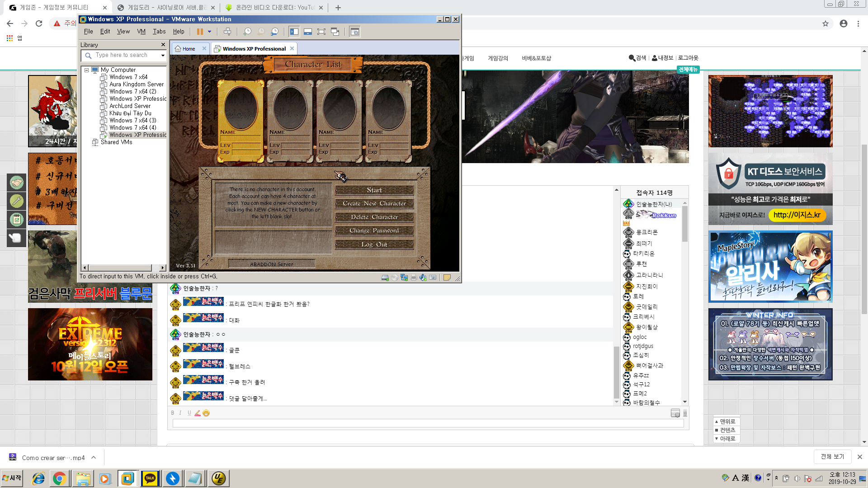Open the snapshot manager wrench-clock icon
Viewport: 868px width, 488px height.
click(274, 32)
